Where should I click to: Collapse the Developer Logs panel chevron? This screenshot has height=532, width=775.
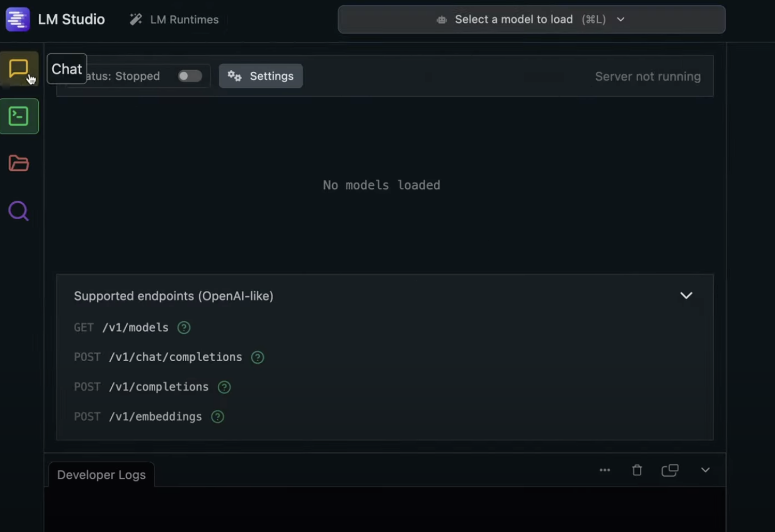click(705, 470)
